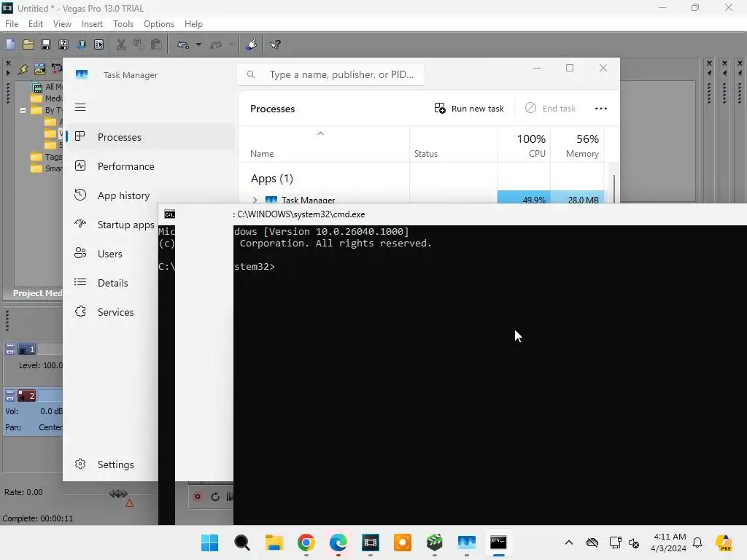Image resolution: width=747 pixels, height=560 pixels.
Task: Open Windows Search from the taskbar
Action: click(242, 542)
